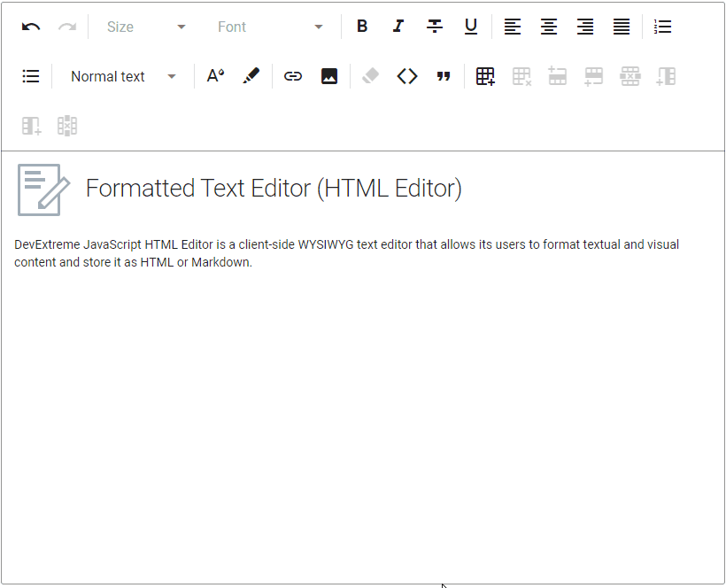The width and height of the screenshot is (726, 588).
Task: Open the Font dropdown
Action: [270, 27]
